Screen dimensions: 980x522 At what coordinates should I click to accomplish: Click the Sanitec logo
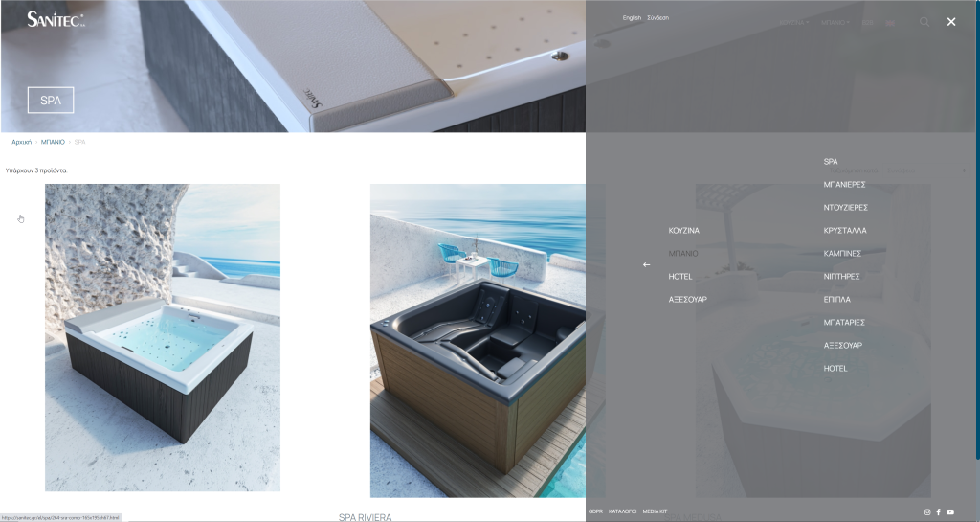(x=56, y=20)
